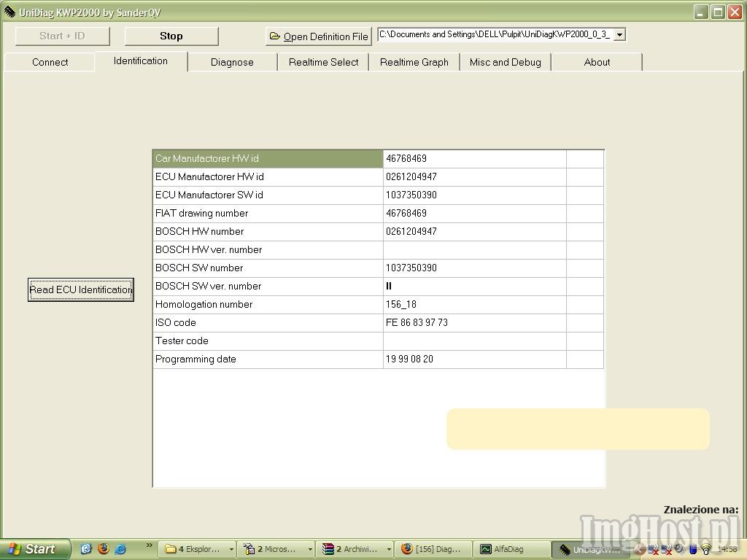Open the About tab
Viewport: 747px width, 560px height.
[597, 62]
